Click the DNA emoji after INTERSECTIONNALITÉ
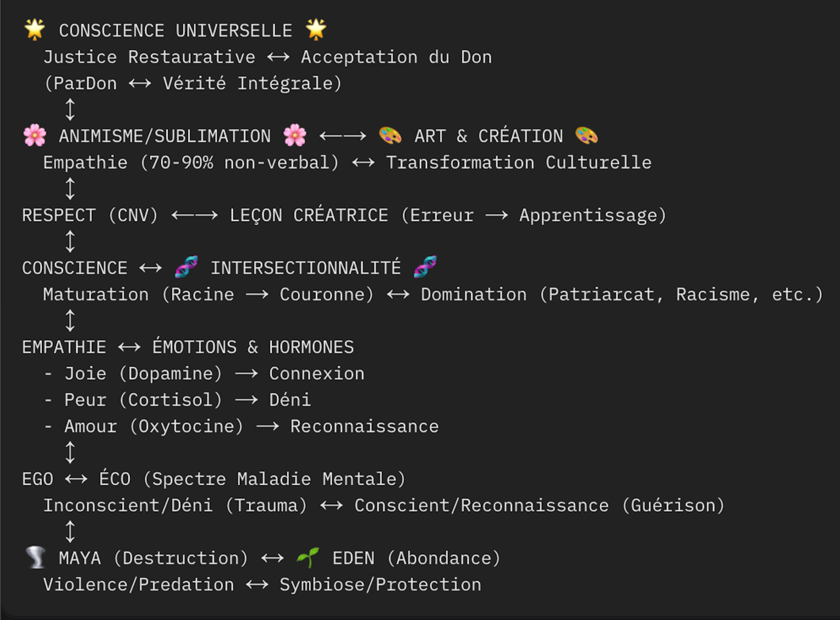Screen dimensions: 840x620 click(425, 267)
